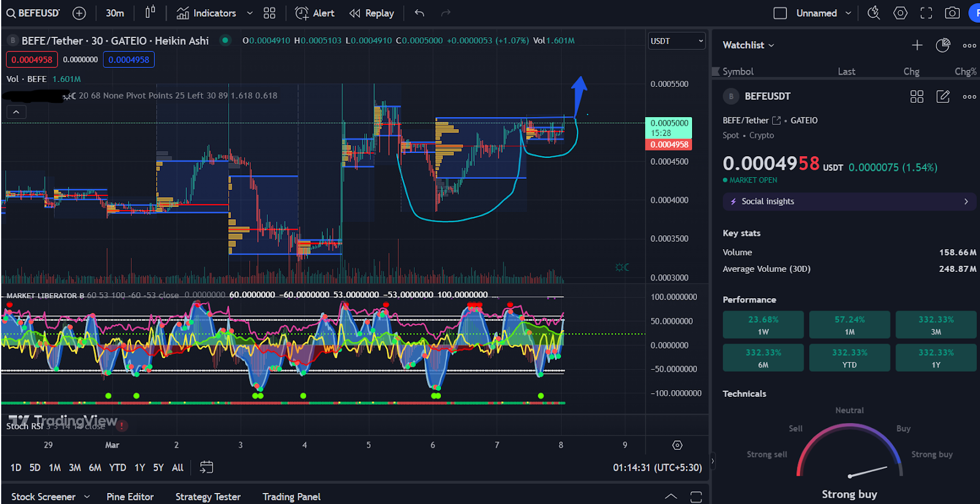980x504 pixels.
Task: Set chart range to 5Y
Action: tap(159, 467)
